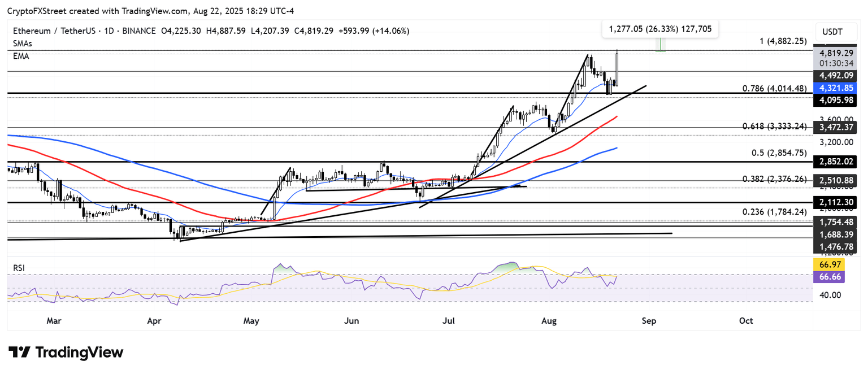Viewport: 868px width, 374px height.
Task: Click the TradingView logo at bottom left
Action: pos(65,353)
